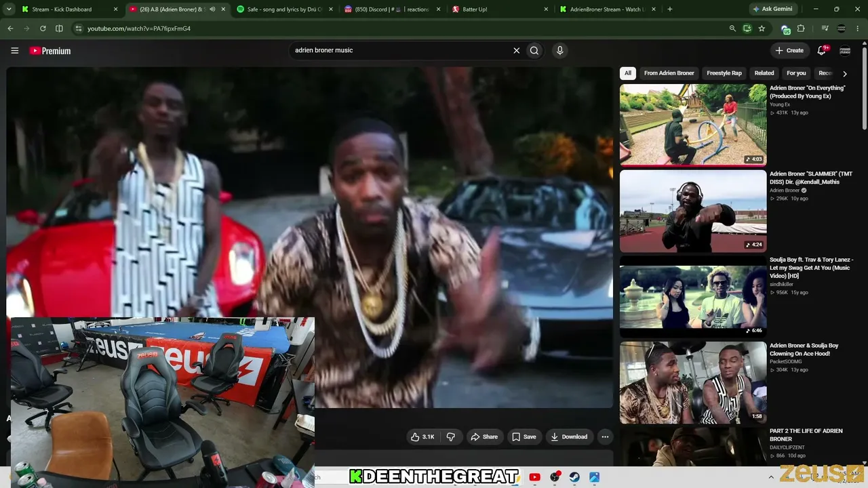Open media controls in Chrome toolbar
Viewport: 868px width, 488px height.
point(825,28)
